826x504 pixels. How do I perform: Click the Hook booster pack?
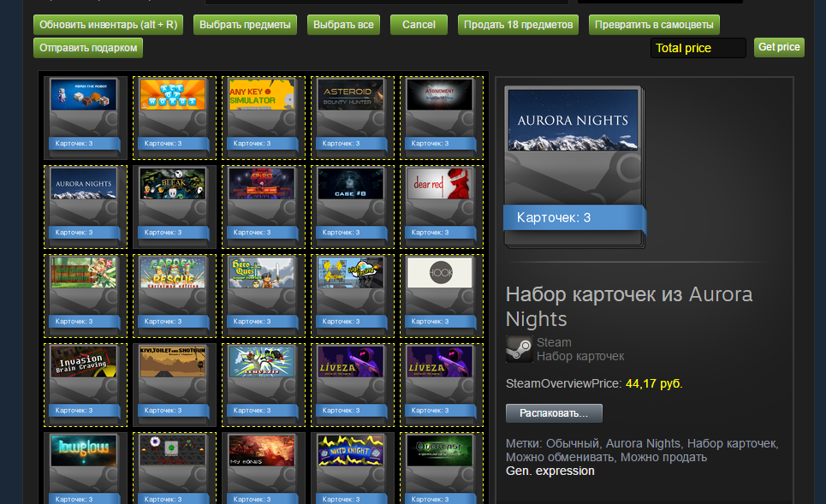coord(442,296)
